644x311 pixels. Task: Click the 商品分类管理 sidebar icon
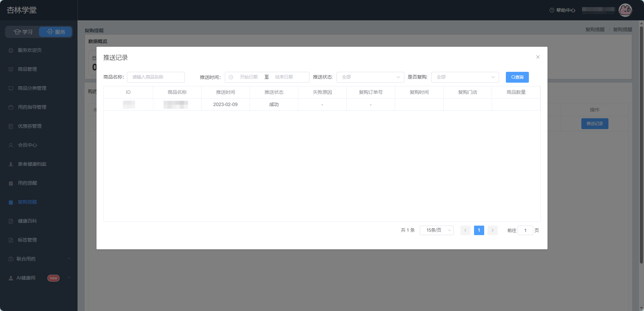tap(11, 88)
